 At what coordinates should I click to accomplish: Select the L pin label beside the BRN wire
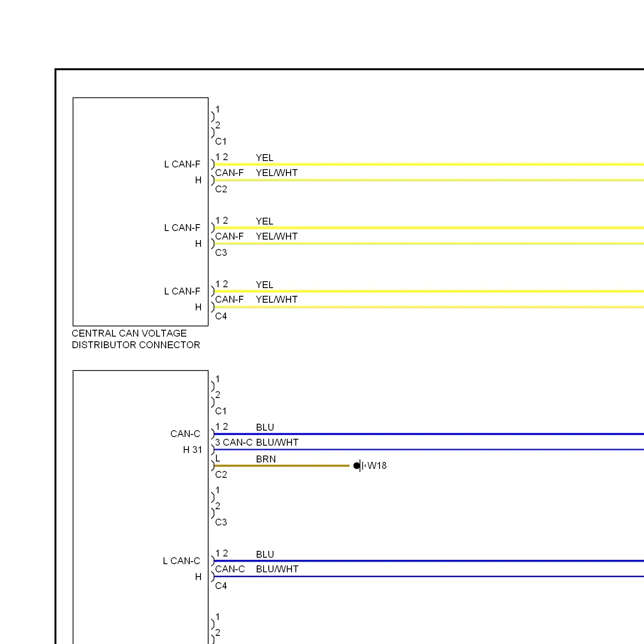click(x=218, y=459)
